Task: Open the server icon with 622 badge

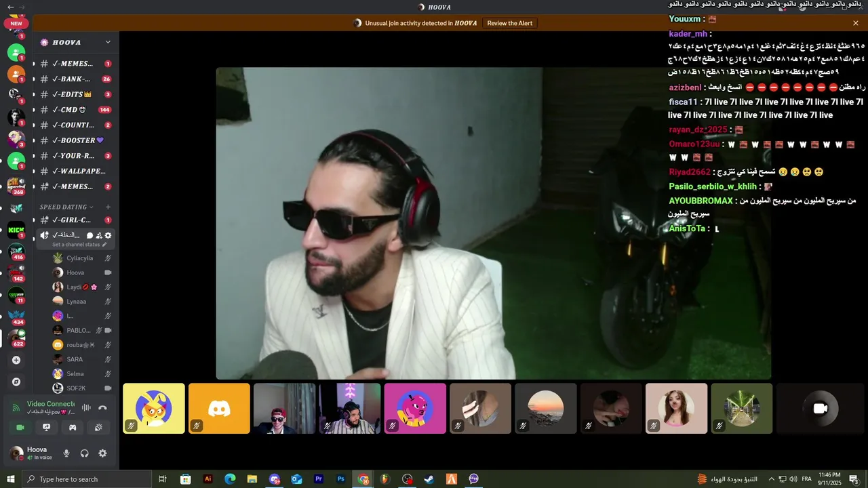Action: click(16, 337)
